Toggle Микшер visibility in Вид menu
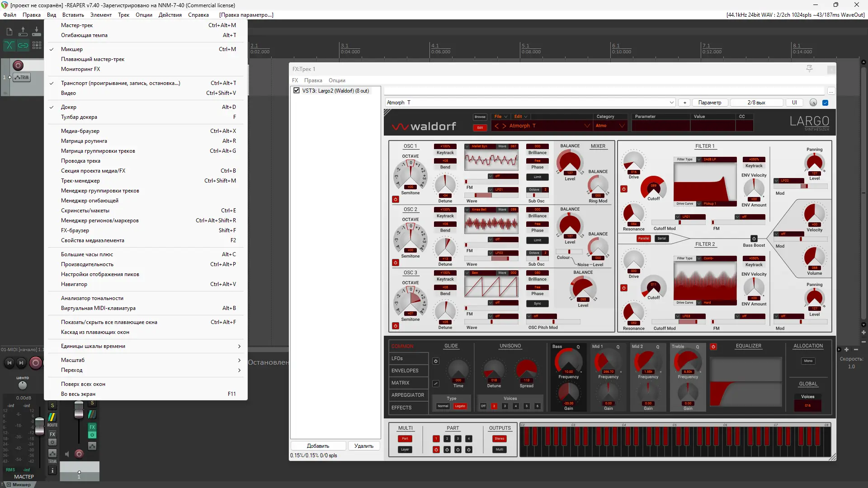 click(x=72, y=49)
